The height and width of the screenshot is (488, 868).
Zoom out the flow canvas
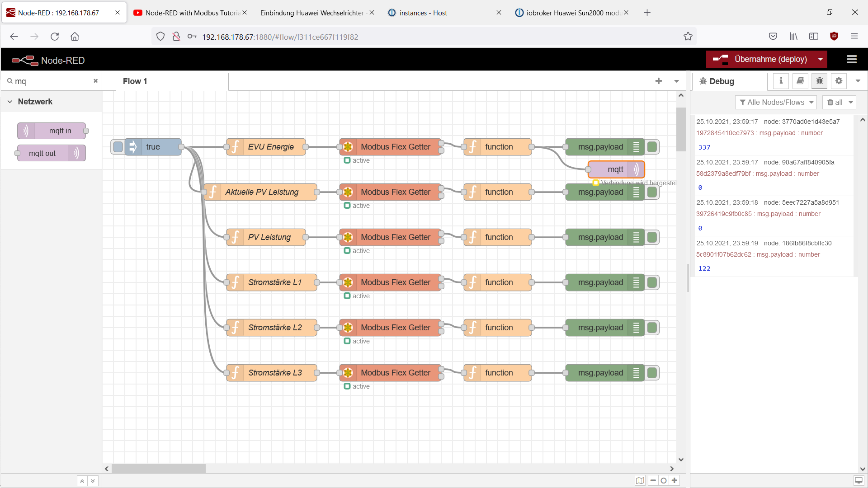653,480
